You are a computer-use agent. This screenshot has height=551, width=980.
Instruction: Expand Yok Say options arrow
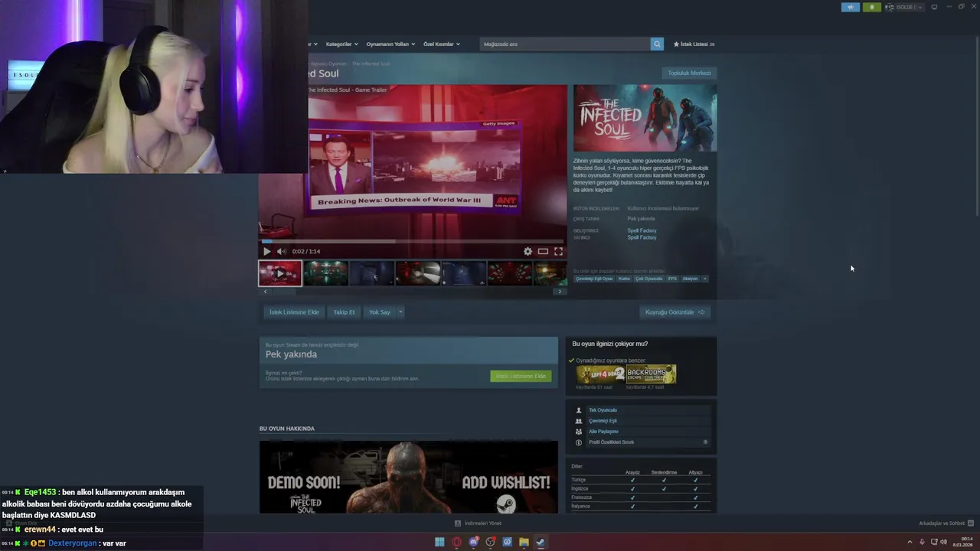400,312
